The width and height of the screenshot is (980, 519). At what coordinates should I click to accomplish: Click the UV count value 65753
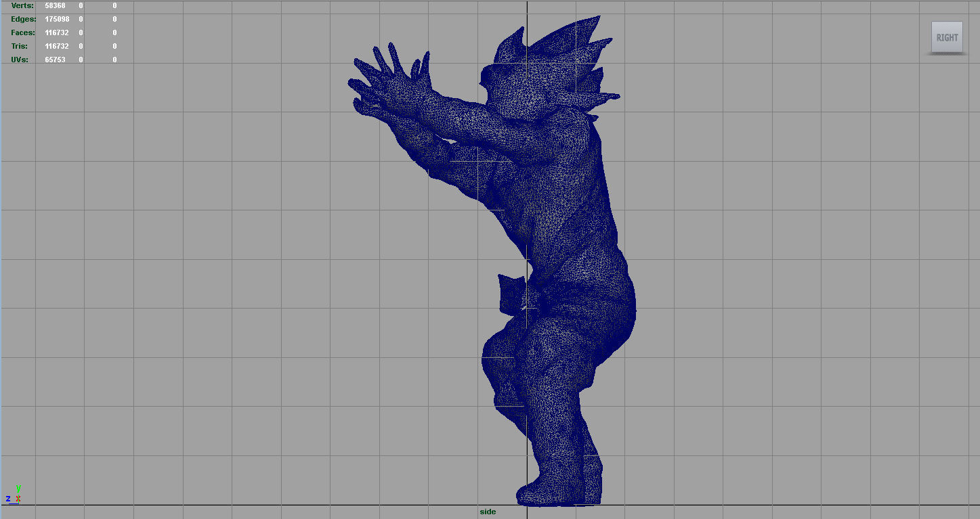[x=55, y=60]
